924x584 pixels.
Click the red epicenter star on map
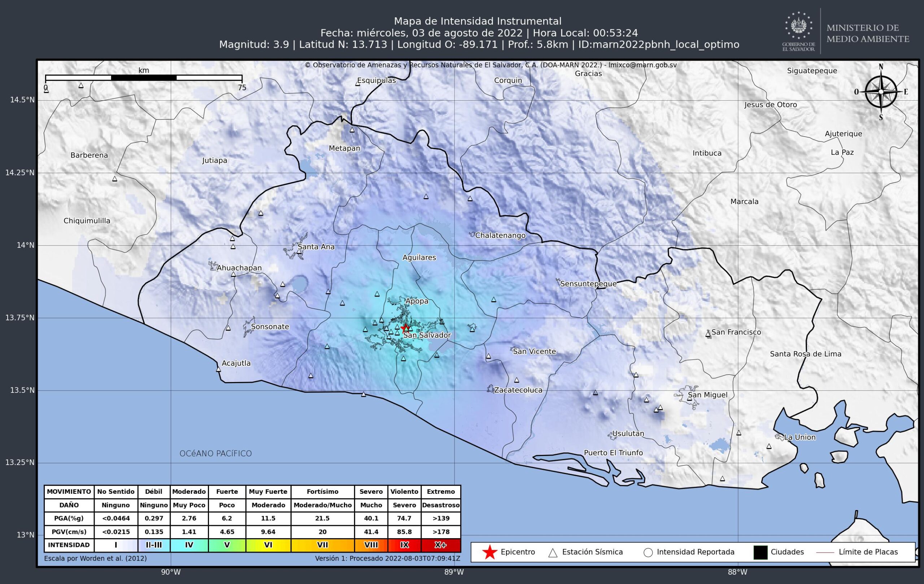[x=405, y=328]
